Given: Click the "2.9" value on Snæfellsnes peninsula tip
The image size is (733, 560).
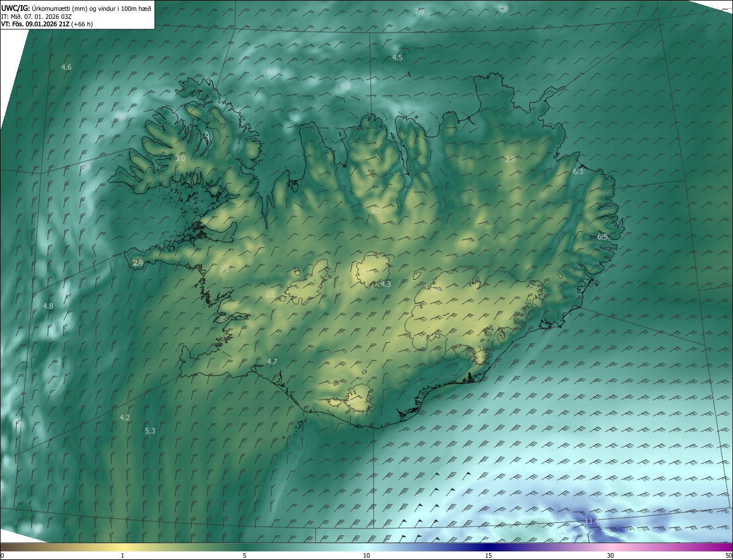Looking at the screenshot, I should pos(138,263).
